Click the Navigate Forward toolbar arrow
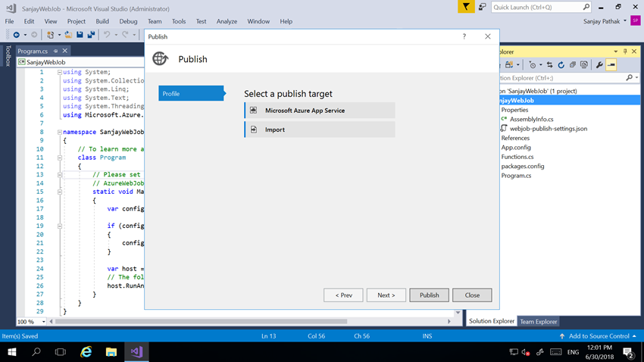Viewport: 644px width, 362px height. click(x=35, y=35)
